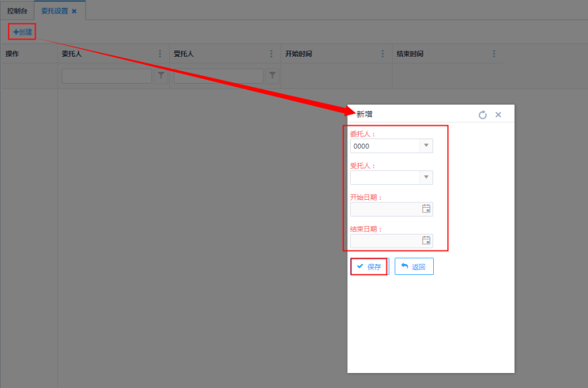Close the 新增 dialog window
The width and height of the screenshot is (588, 388).
[x=498, y=115]
